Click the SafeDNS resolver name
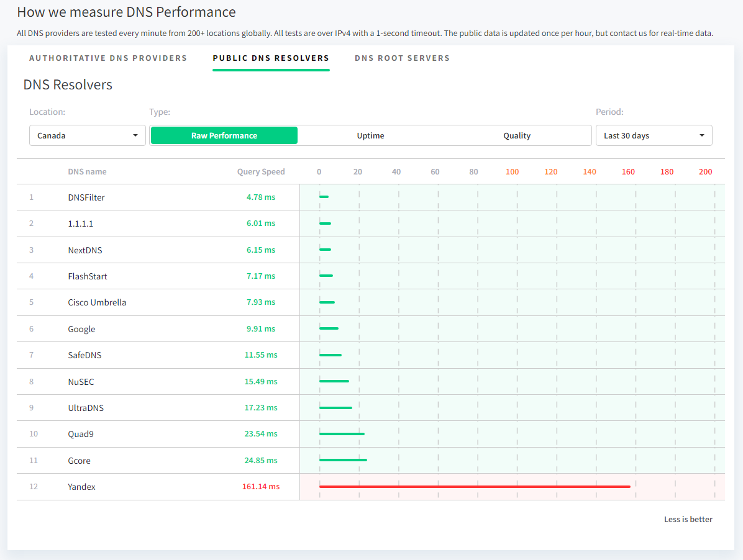This screenshot has height=560, width=743. (85, 355)
